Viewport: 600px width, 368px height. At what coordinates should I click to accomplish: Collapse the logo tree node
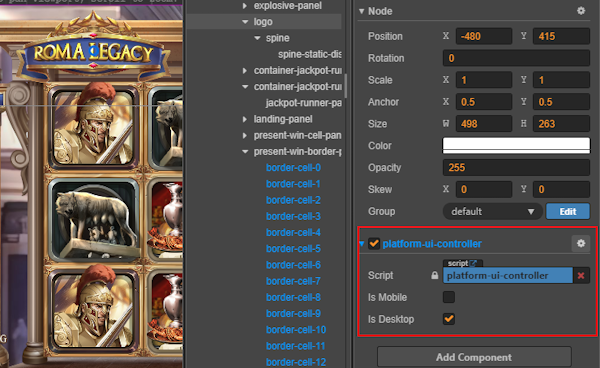coord(245,22)
